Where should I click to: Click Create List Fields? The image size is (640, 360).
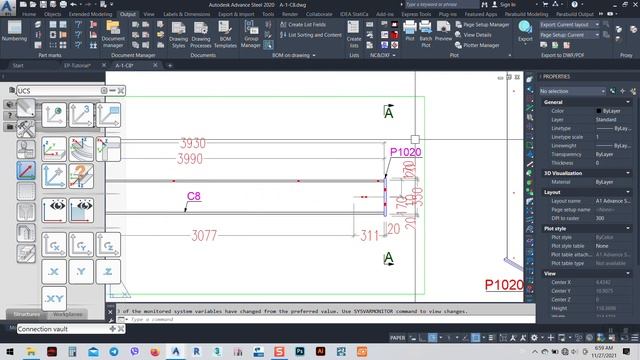[x=303, y=24]
